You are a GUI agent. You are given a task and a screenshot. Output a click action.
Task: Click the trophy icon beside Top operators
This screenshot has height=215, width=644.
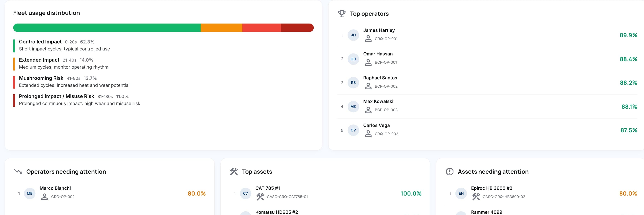(x=342, y=13)
